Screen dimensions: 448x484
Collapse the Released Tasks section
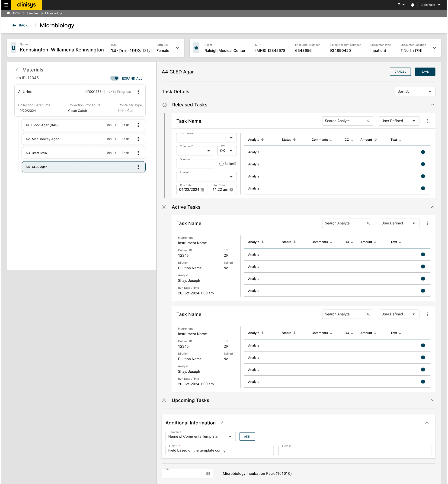[432, 105]
